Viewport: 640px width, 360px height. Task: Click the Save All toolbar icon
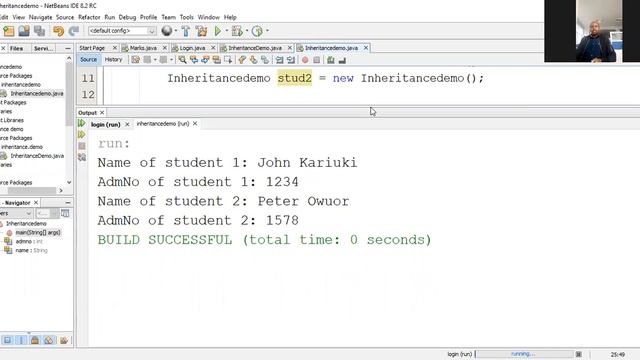click(40, 31)
